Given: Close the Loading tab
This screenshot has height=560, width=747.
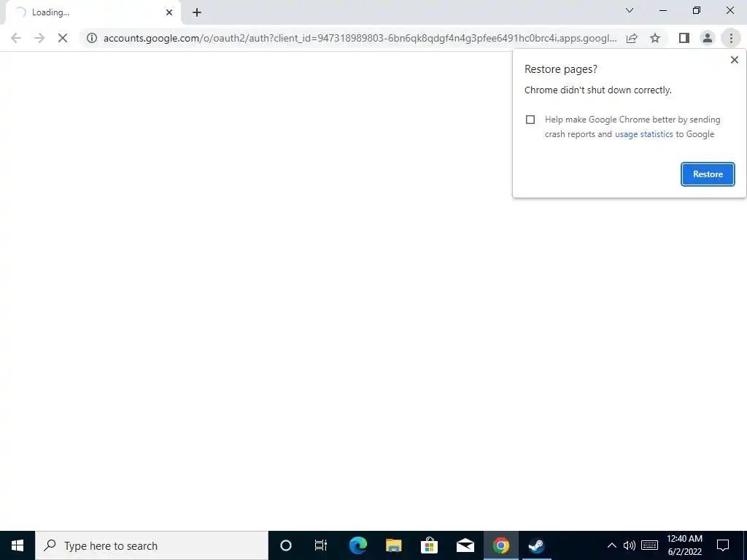Looking at the screenshot, I should tap(169, 12).
